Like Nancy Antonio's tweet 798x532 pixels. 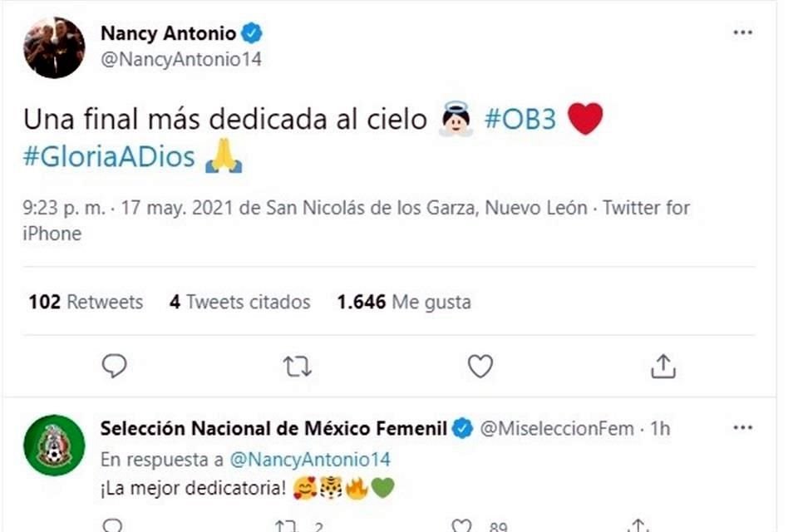point(480,366)
